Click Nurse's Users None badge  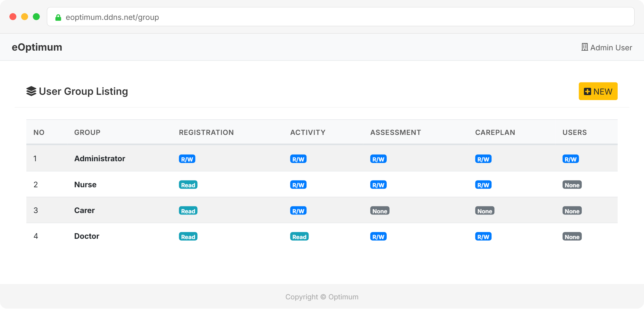coord(572,185)
